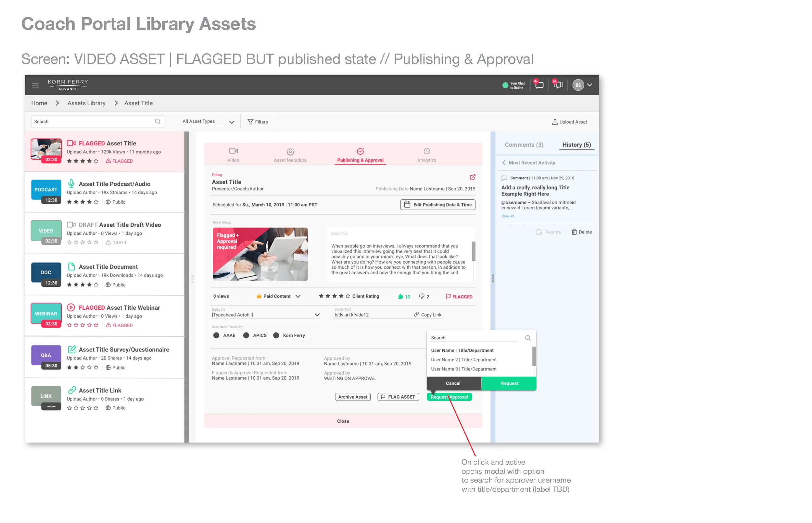Toggle the APICS association visibility radio
This screenshot has width=812, height=523.
[x=246, y=335]
